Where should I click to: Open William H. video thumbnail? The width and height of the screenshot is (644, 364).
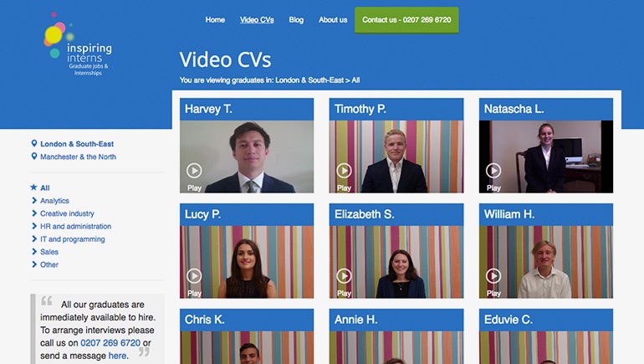[546, 262]
